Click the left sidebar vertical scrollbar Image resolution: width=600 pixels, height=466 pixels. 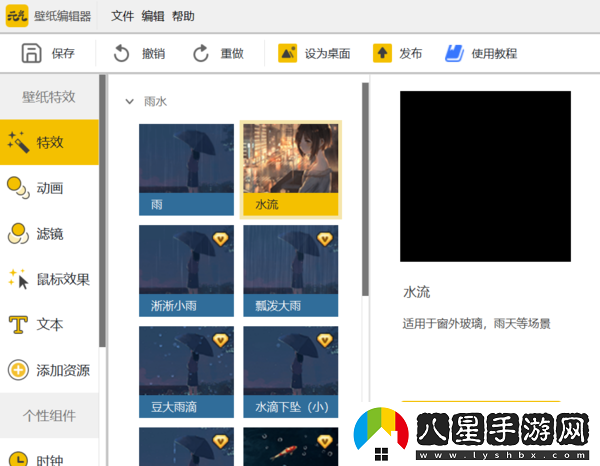pos(102,211)
